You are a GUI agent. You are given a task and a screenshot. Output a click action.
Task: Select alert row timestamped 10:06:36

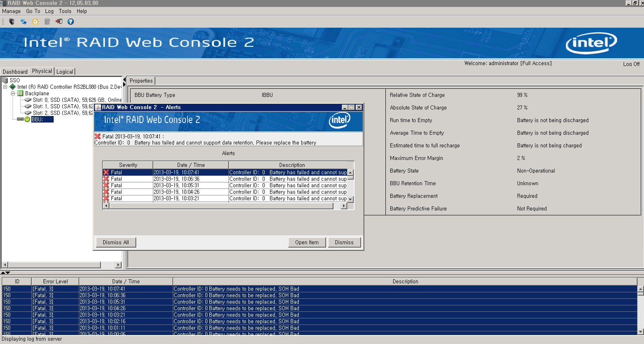coord(225,179)
